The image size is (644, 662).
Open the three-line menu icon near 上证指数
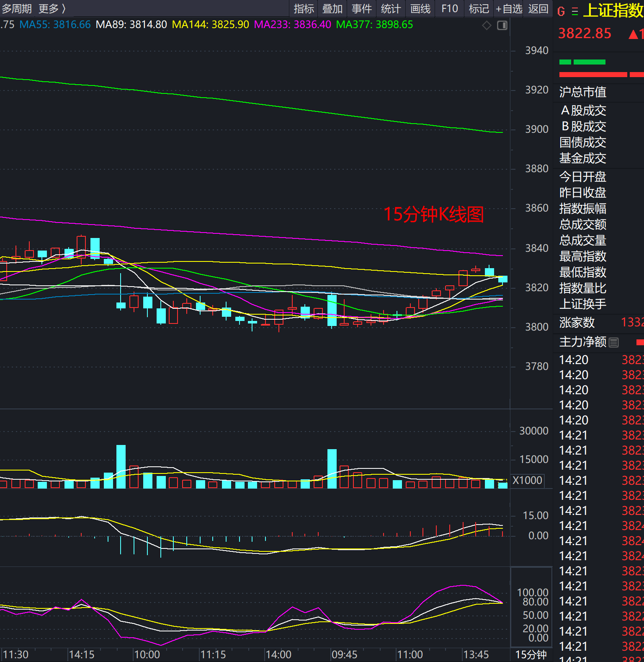coord(575,11)
